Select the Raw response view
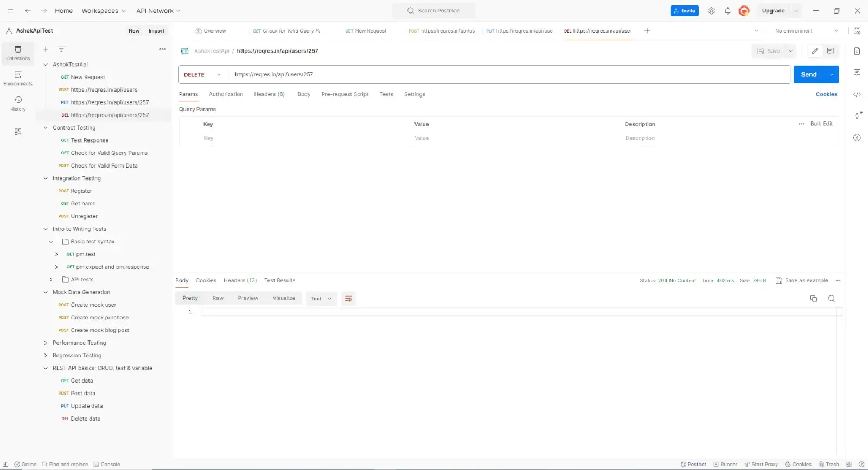The width and height of the screenshot is (868, 470). point(218,299)
